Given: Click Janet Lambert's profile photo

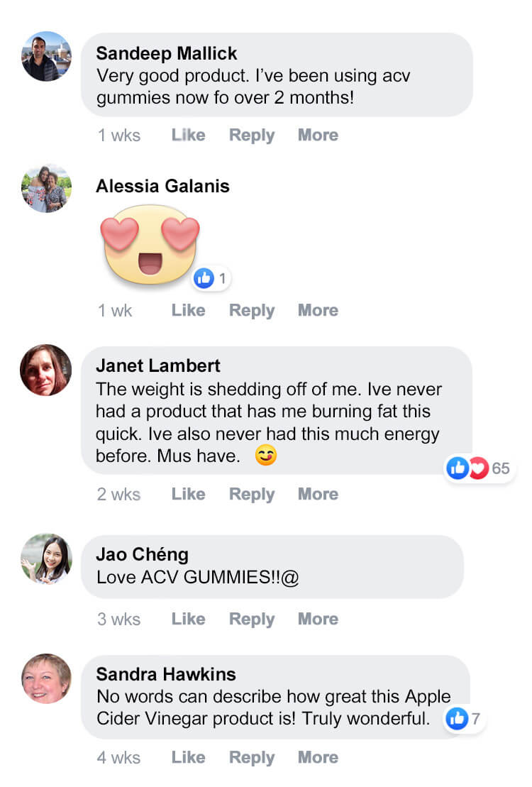Looking at the screenshot, I should (46, 370).
